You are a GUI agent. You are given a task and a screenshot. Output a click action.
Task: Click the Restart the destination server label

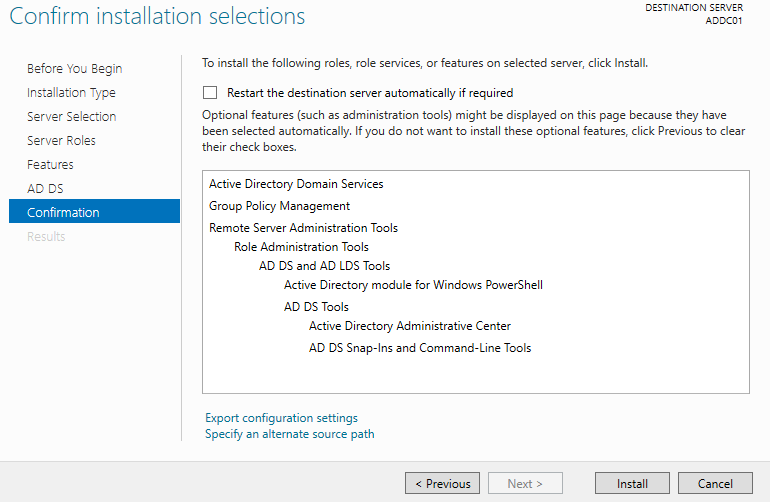pyautogui.click(x=370, y=93)
